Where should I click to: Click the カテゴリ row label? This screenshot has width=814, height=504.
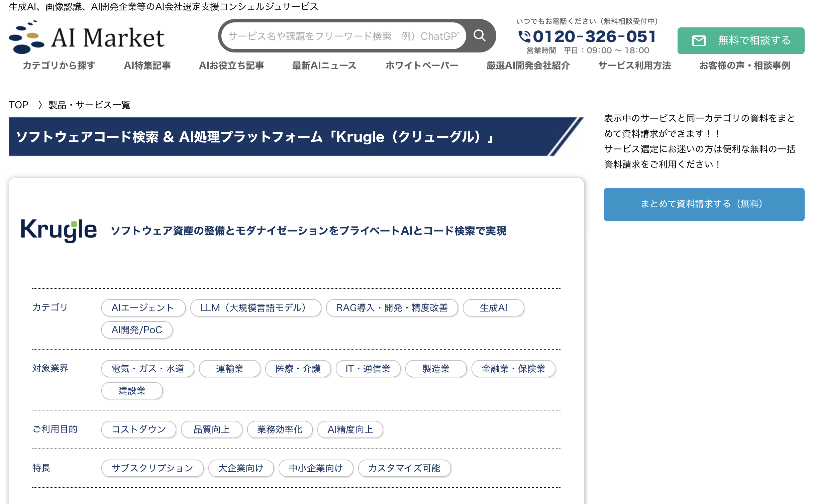[50, 307]
